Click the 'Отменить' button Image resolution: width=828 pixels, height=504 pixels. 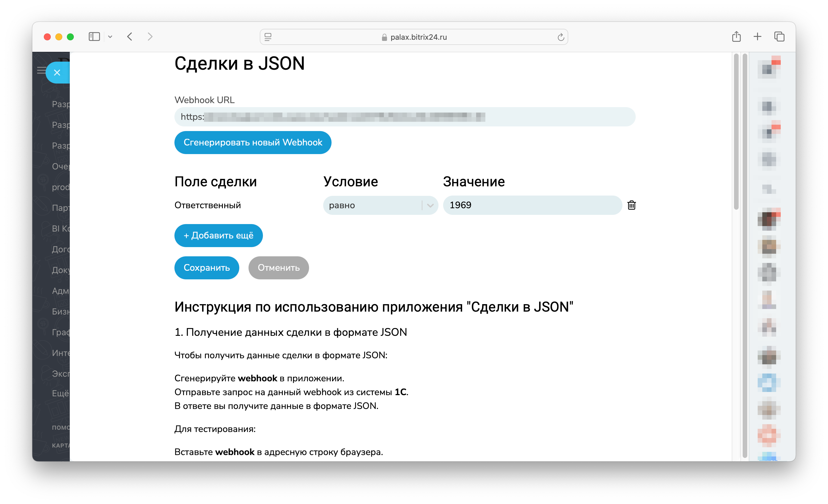pos(278,268)
